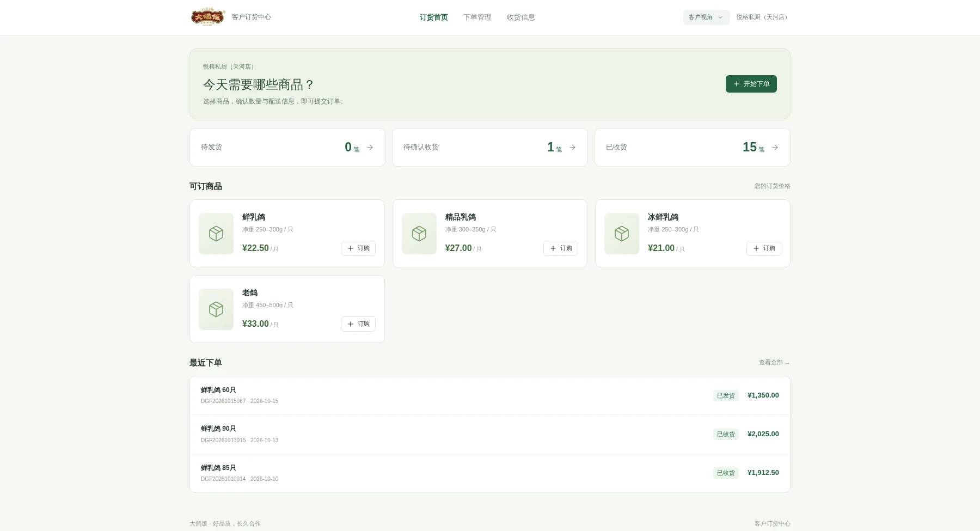Click the 已收货 badge on the 90只 order
980x531 pixels.
click(x=726, y=434)
